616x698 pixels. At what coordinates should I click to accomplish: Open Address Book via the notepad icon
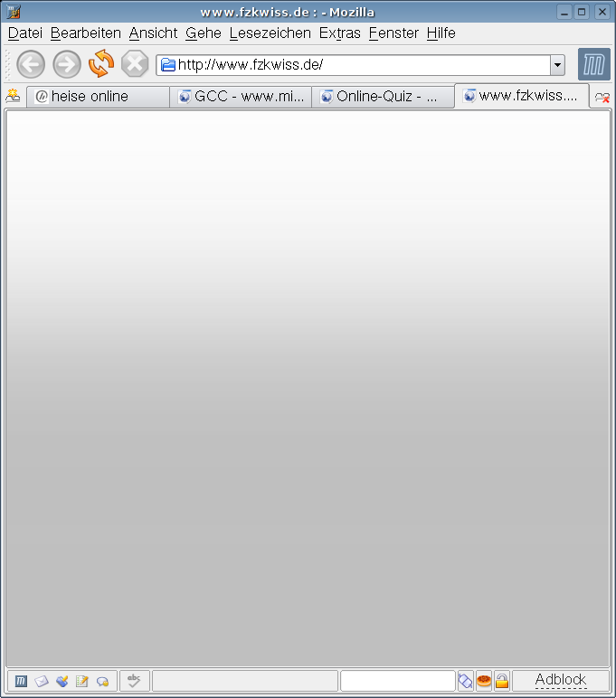[x=82, y=681]
